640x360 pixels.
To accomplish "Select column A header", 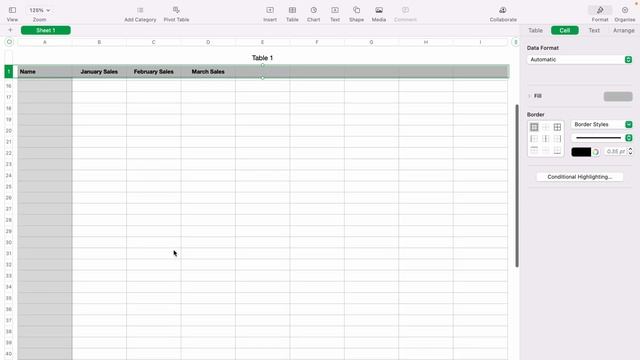I will pos(45,42).
